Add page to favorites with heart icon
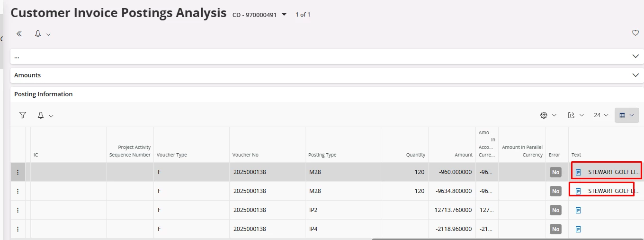 pos(635,33)
